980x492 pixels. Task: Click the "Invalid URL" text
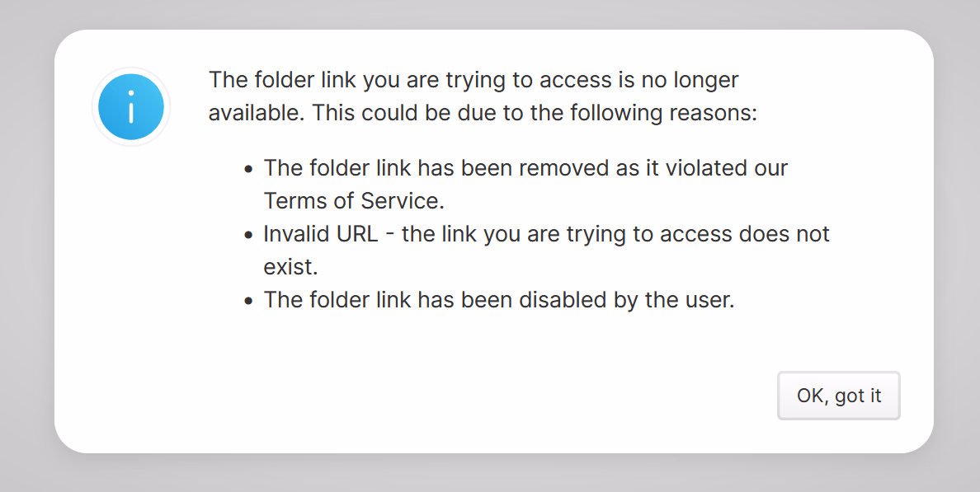320,233
